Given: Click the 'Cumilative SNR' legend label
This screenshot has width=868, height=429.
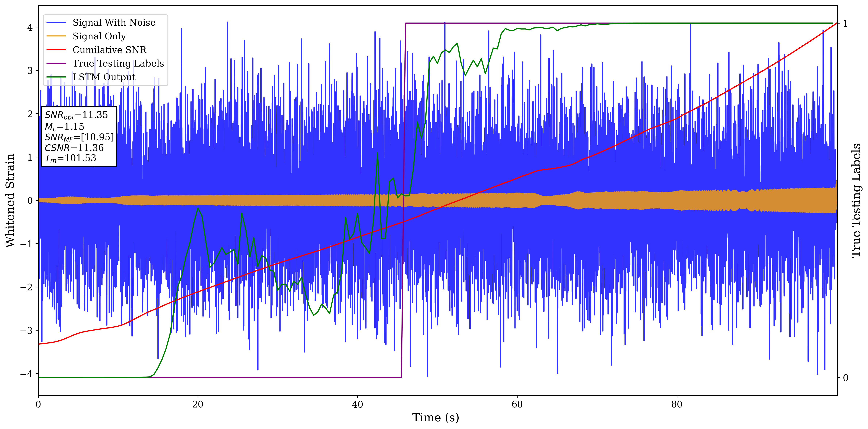Looking at the screenshot, I should tap(109, 50).
